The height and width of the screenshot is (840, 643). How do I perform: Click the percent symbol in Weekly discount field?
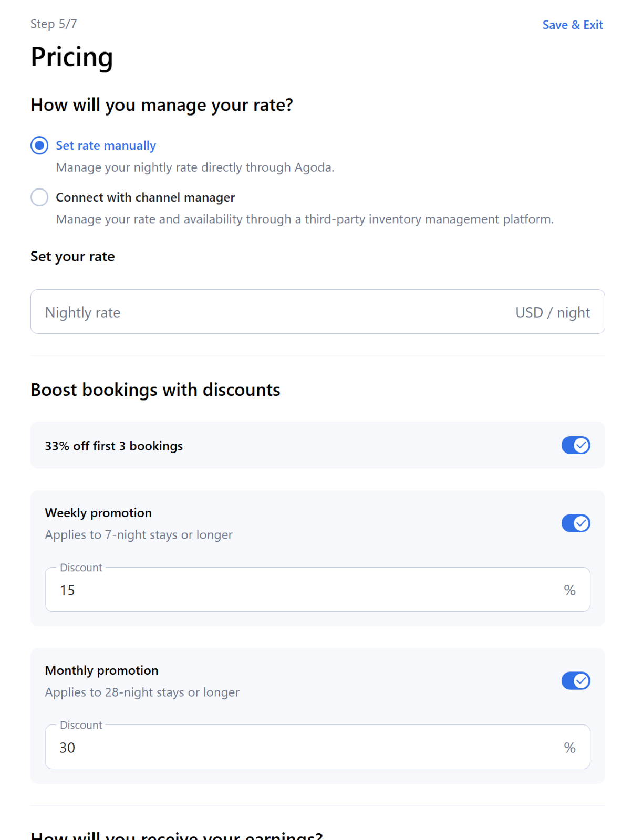(569, 590)
